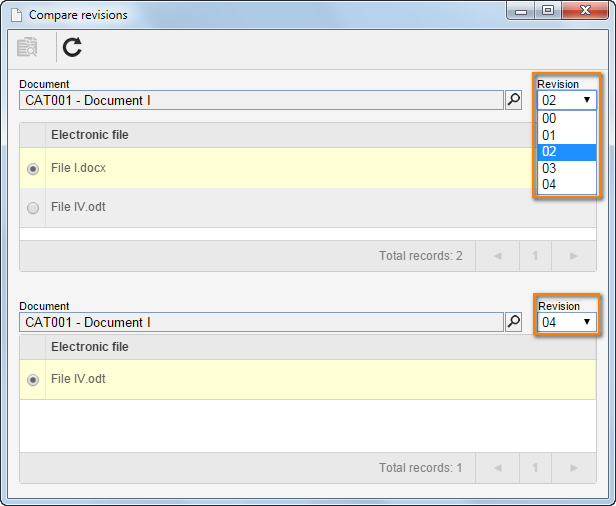Click page number 1 in the bottom pager
The height and width of the screenshot is (506, 616).
click(535, 468)
